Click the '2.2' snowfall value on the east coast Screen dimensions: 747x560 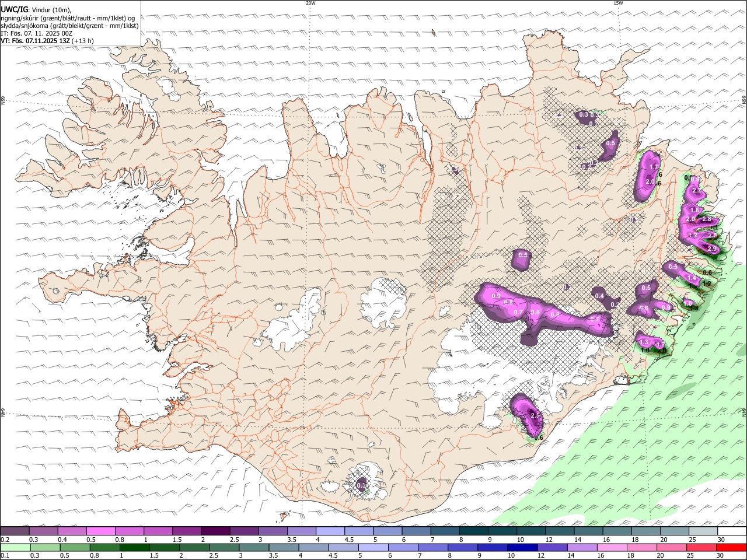pos(696,191)
